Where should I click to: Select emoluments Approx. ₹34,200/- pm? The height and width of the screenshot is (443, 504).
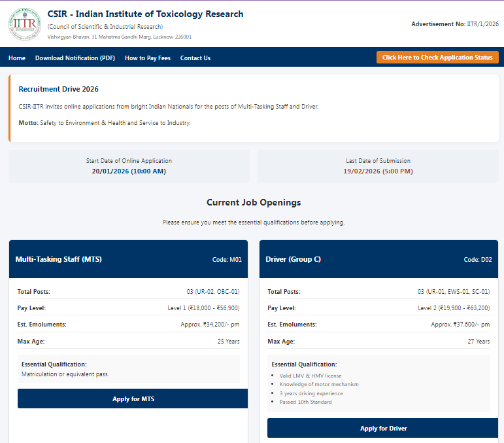coord(210,325)
